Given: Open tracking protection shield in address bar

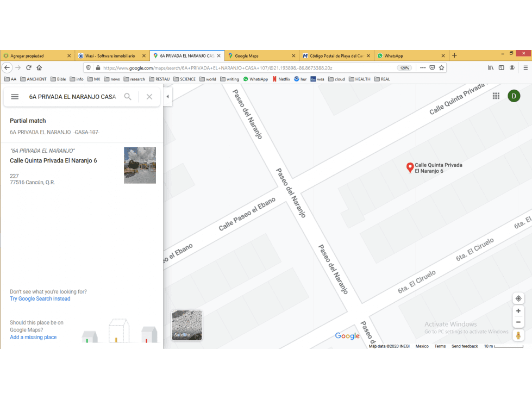Looking at the screenshot, I should [x=89, y=68].
